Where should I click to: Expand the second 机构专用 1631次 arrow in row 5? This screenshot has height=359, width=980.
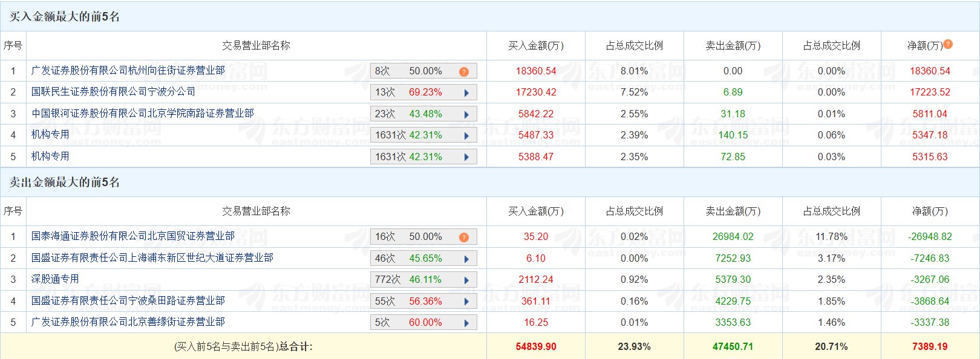coord(466,157)
